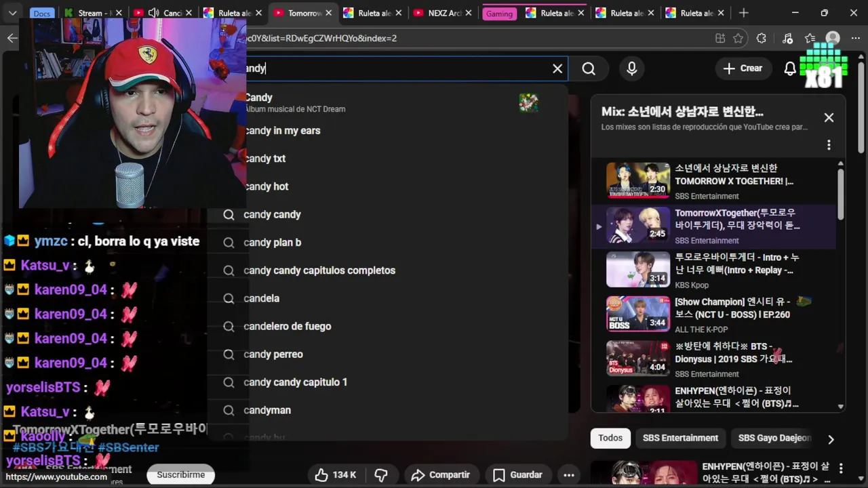Go back with browser back arrow
The image size is (868, 488).
click(12, 38)
